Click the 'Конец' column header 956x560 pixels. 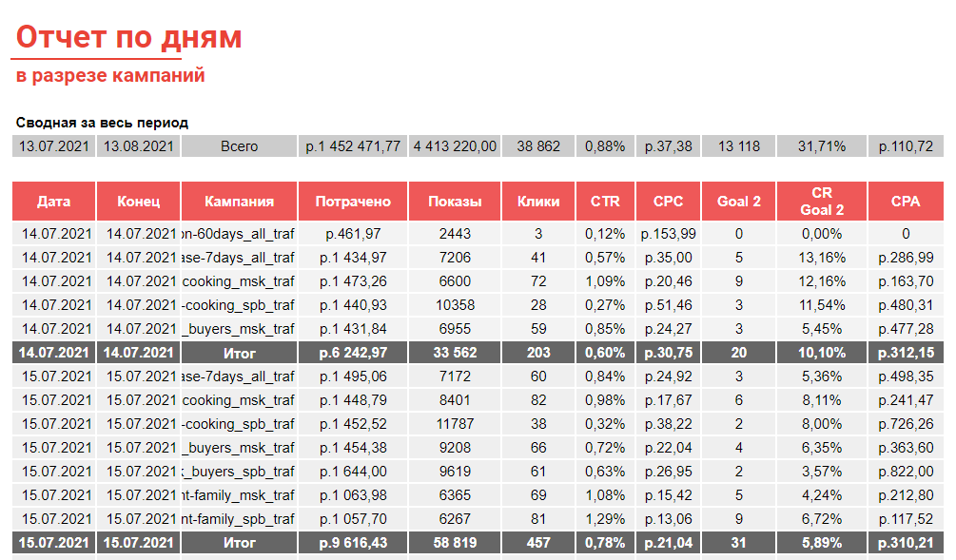click(138, 202)
